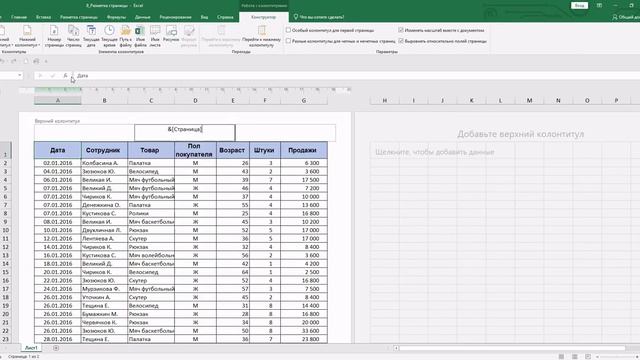Open the Вставка ribbon tab
The width and height of the screenshot is (640, 360).
tap(43, 17)
